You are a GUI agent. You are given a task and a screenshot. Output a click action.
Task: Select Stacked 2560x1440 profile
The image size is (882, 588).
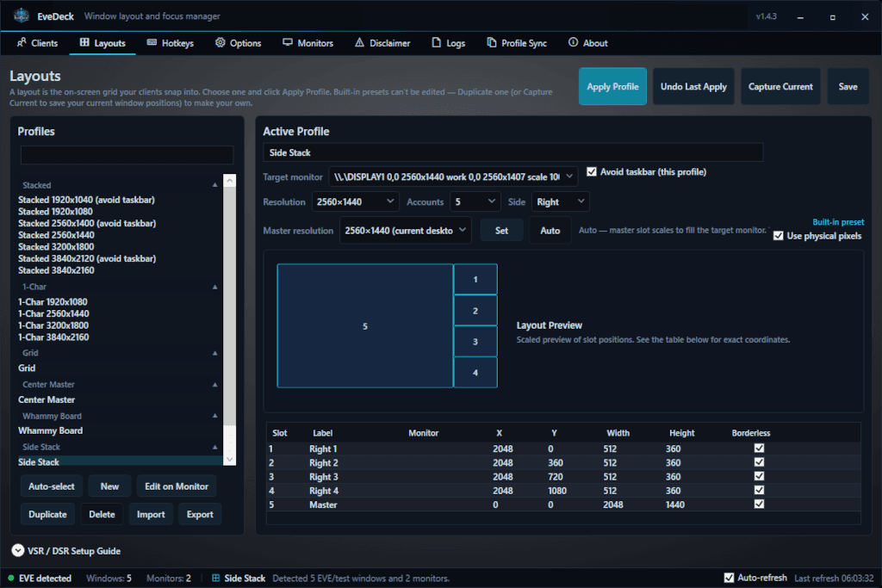click(x=56, y=235)
